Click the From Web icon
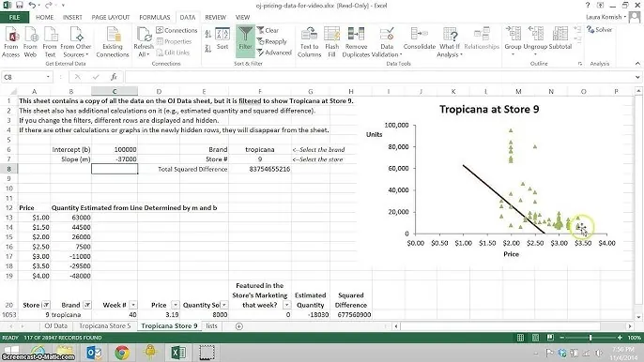 coord(30,42)
